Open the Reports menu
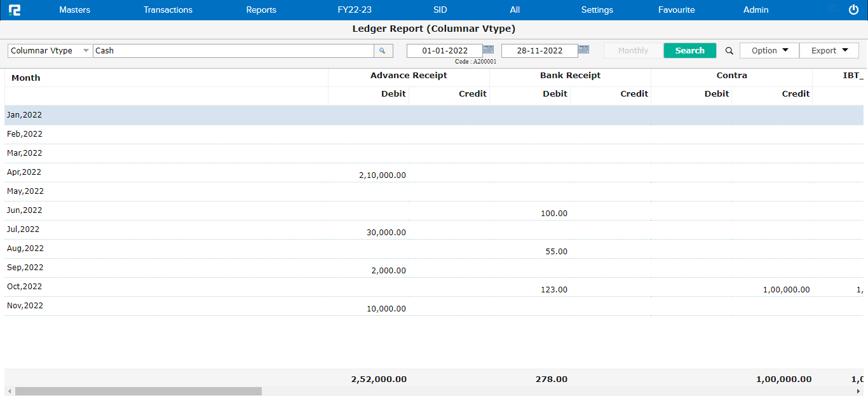 (x=261, y=10)
